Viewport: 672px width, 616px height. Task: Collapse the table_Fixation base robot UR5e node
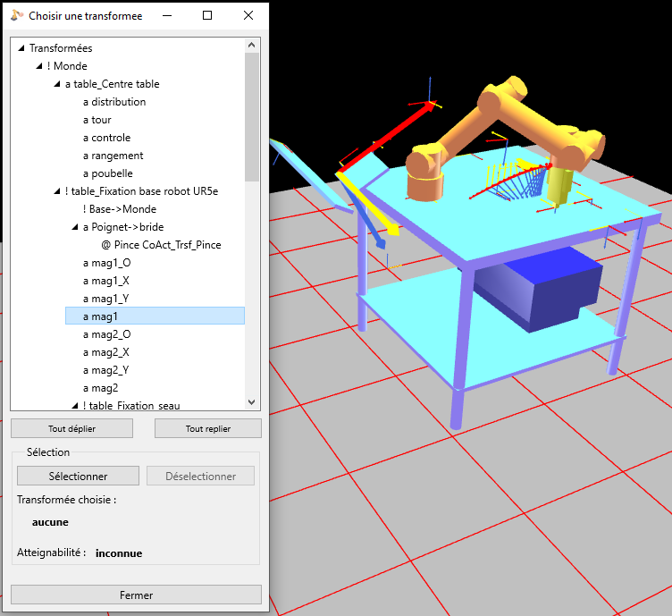coord(56,191)
